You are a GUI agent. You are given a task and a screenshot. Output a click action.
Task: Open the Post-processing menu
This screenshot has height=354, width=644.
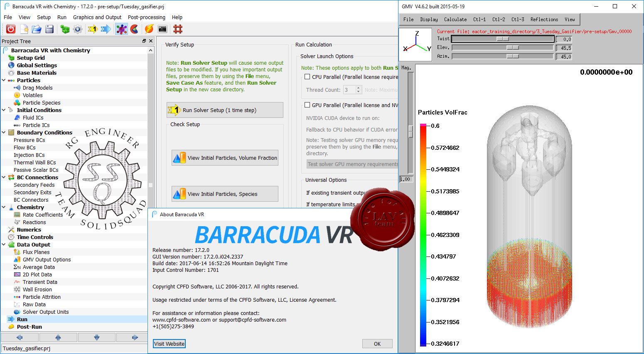coord(147,17)
